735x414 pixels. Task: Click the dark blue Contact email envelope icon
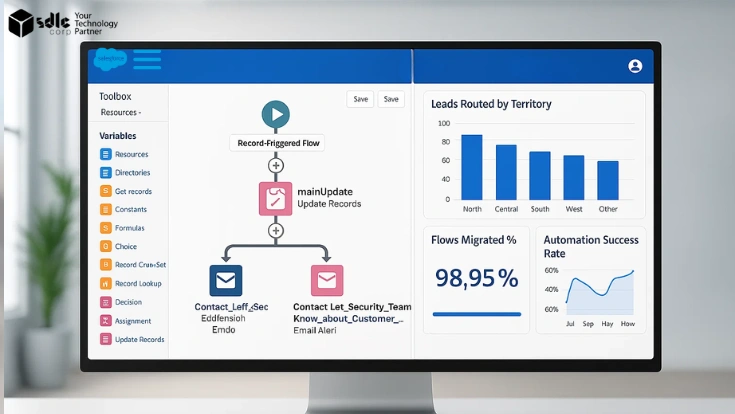(x=225, y=280)
